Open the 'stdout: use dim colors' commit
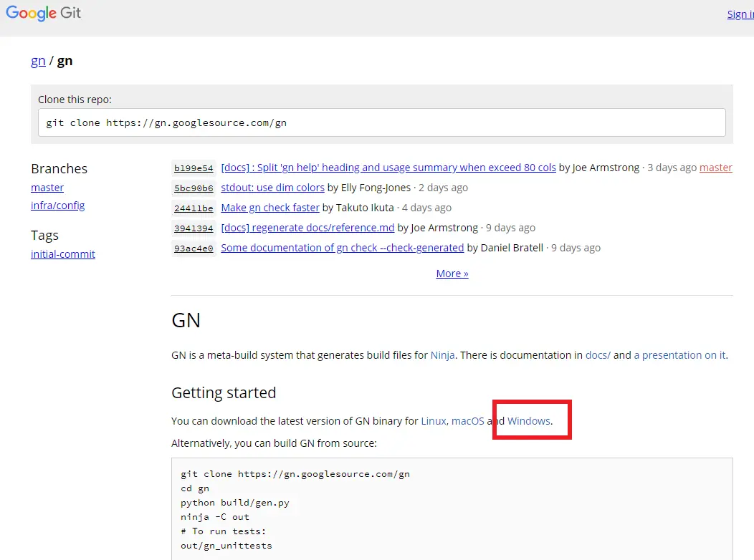 (272, 188)
